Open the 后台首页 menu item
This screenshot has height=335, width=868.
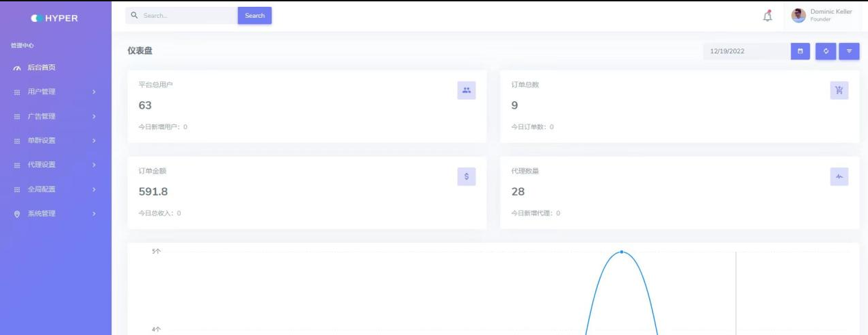coord(55,68)
